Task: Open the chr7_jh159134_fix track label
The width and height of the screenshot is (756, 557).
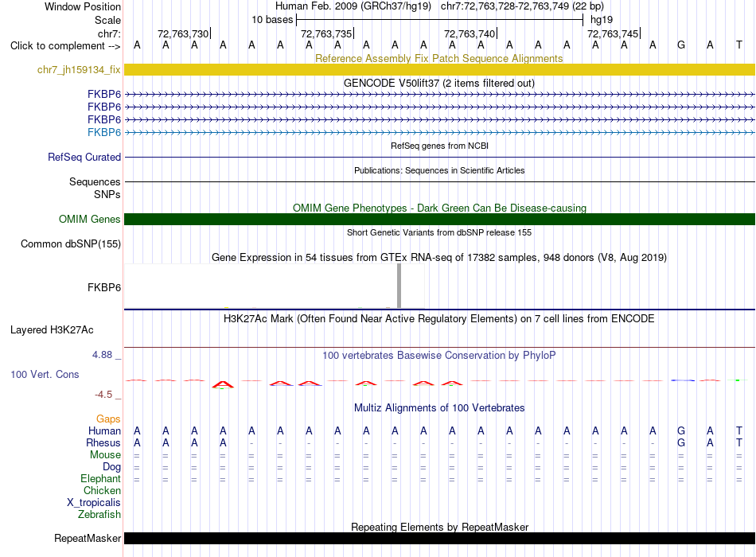Action: (x=79, y=69)
